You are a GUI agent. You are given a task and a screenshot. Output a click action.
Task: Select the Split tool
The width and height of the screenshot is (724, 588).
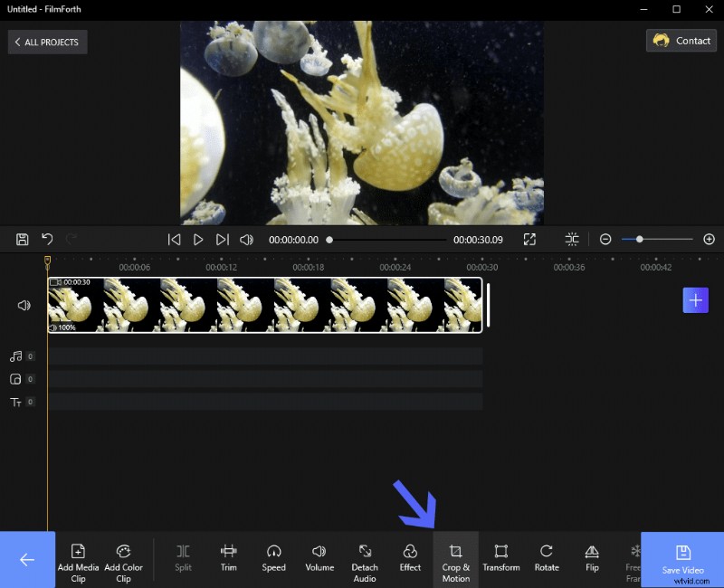tap(183, 559)
